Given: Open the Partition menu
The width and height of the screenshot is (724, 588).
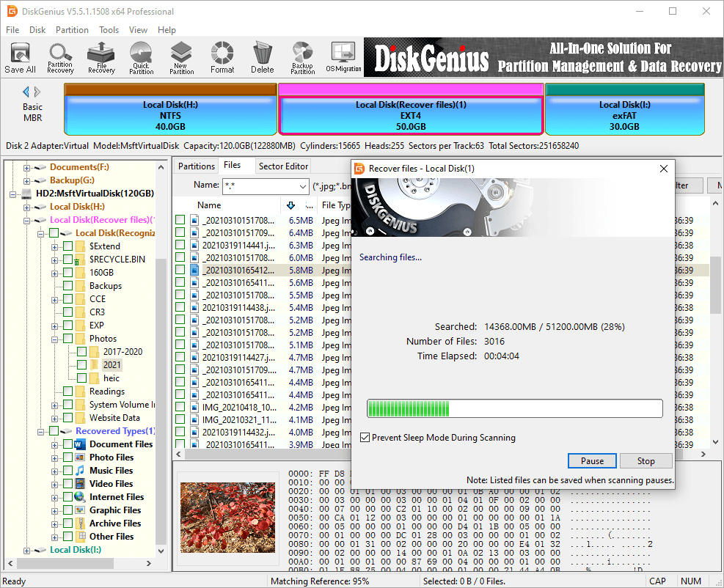Looking at the screenshot, I should click(72, 30).
